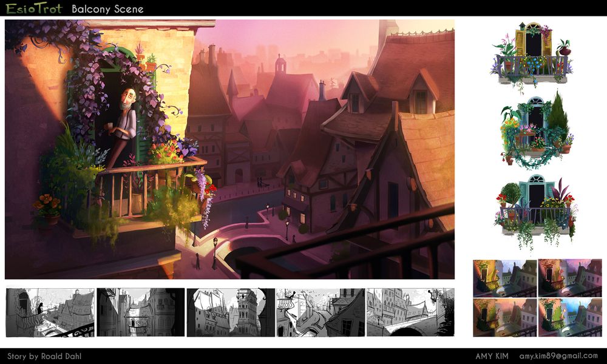Screen dimensions: 607x364
Task: Select the bottom-right blue-sky color key thumbnail
Action: tap(570, 317)
